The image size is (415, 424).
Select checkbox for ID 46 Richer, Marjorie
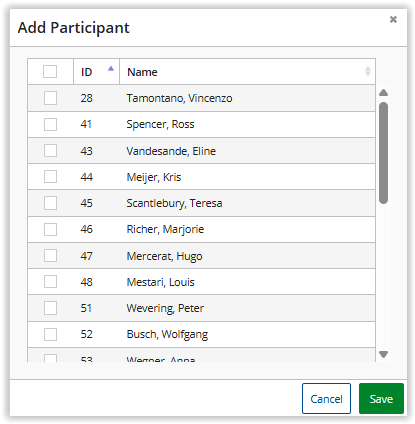[50, 229]
